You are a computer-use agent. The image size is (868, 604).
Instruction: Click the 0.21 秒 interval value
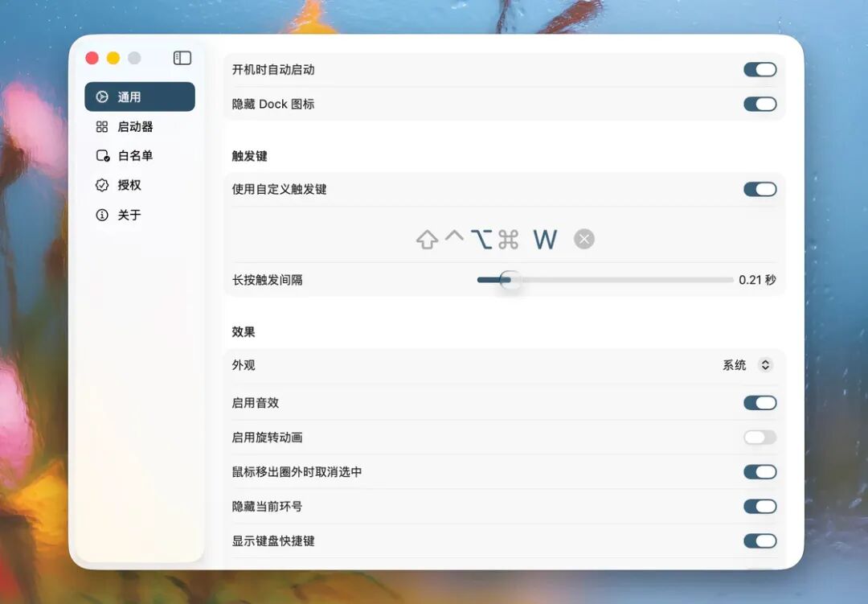[x=757, y=280]
